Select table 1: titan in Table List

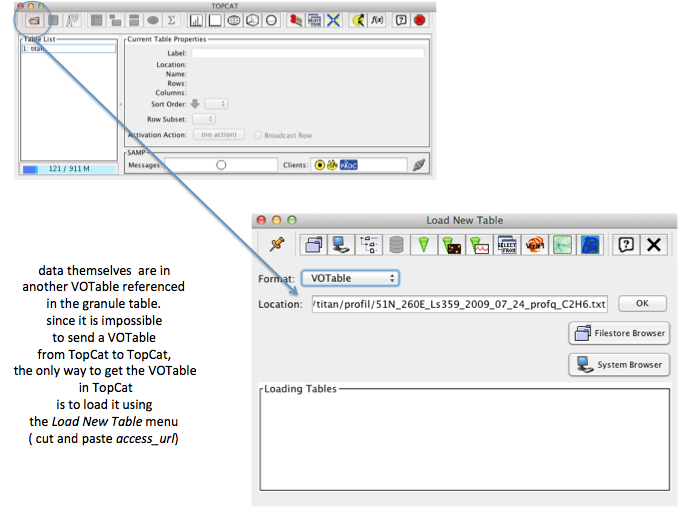click(x=69, y=48)
